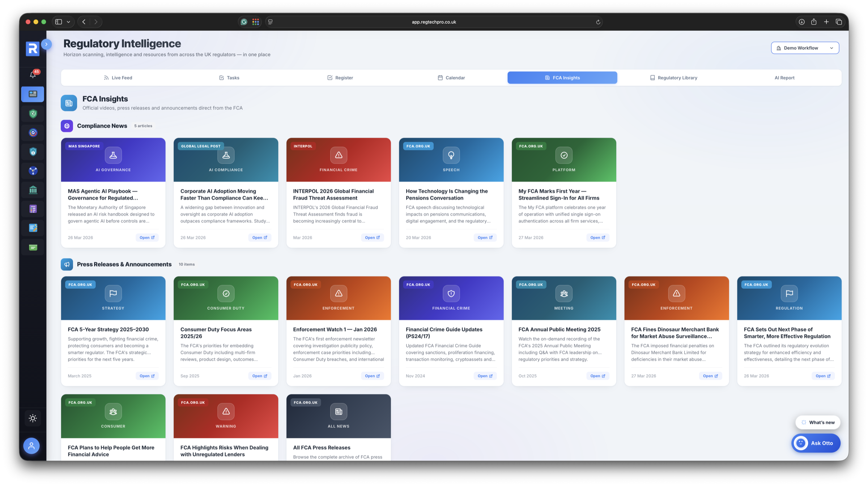Go back in browser history

pos(84,22)
